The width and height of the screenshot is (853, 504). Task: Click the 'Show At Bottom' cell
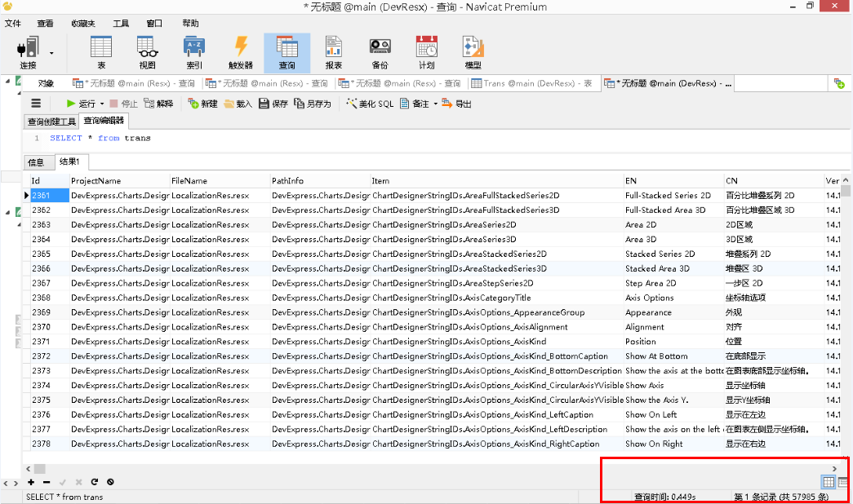click(673, 356)
